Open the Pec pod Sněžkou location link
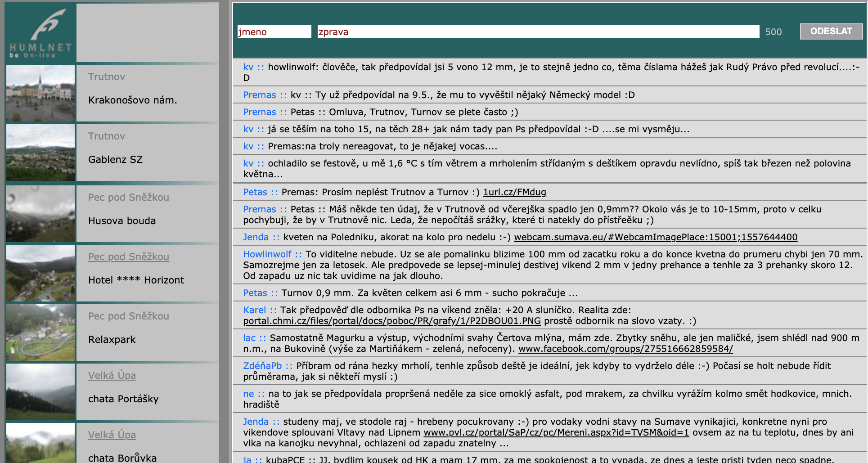Viewport: 868px width, 463px height. click(128, 256)
